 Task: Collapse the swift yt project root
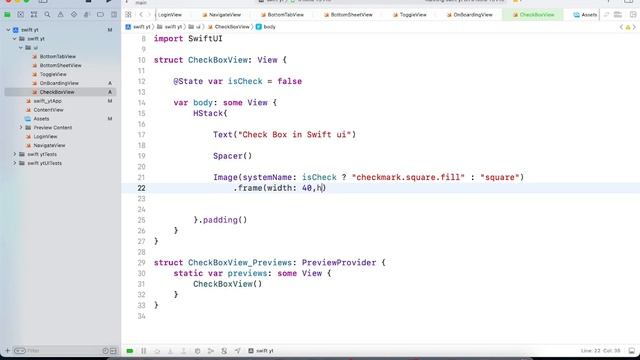pyautogui.click(x=8, y=30)
